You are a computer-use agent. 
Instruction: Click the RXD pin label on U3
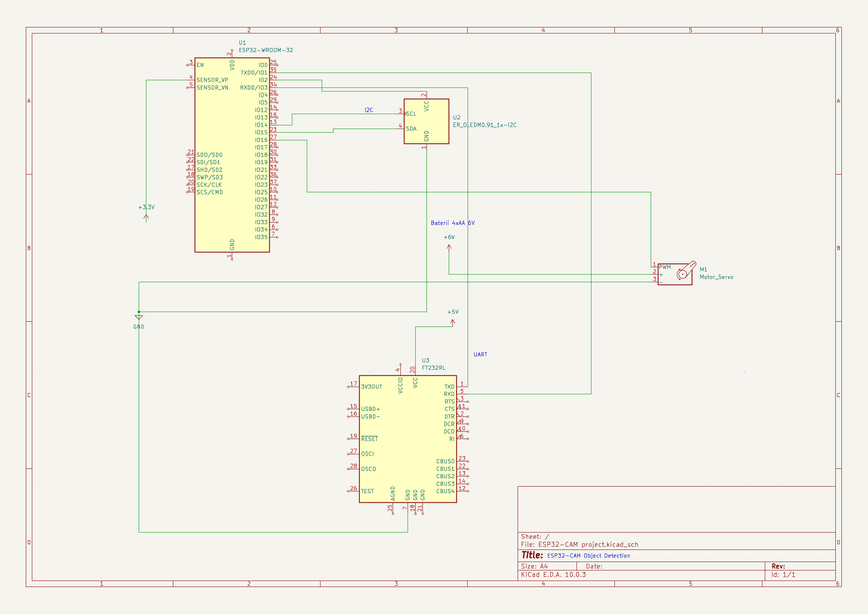point(449,394)
